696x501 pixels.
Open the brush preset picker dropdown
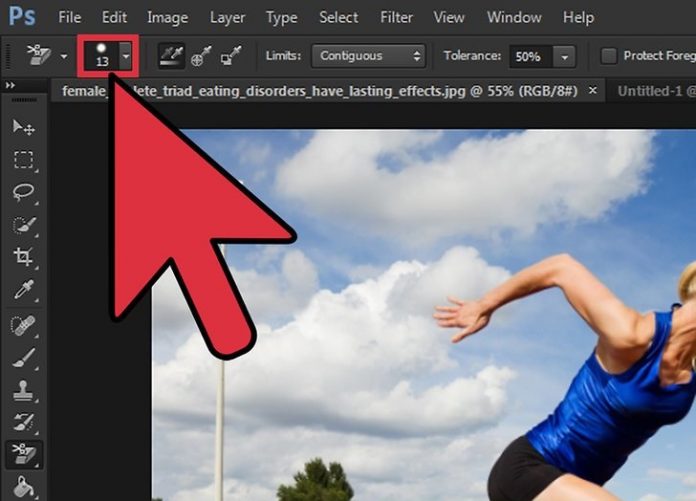coord(125,56)
